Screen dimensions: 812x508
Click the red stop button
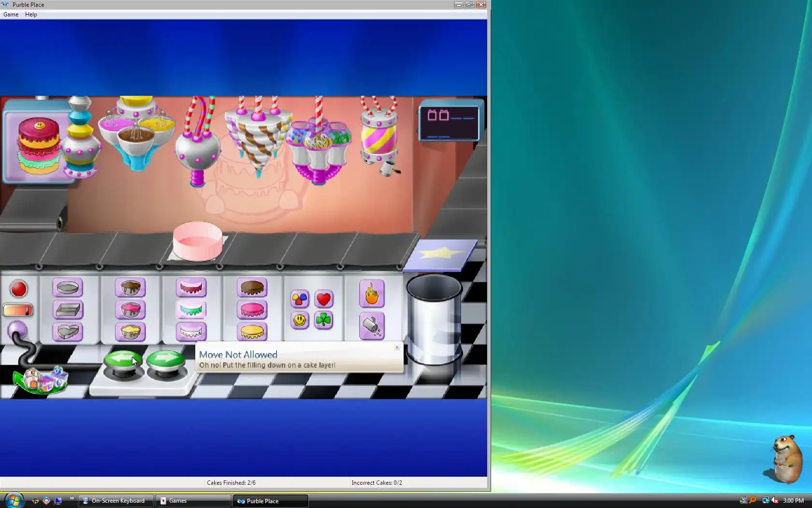(x=19, y=289)
